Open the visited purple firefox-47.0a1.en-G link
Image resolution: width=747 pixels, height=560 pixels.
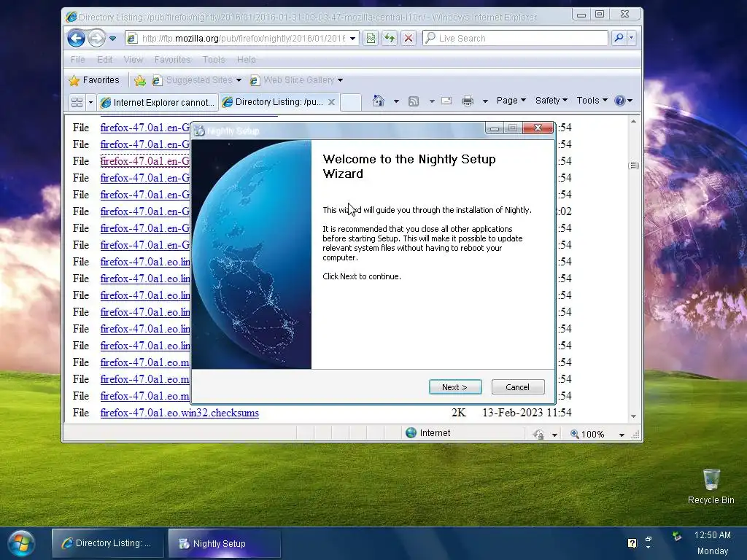coord(145,161)
